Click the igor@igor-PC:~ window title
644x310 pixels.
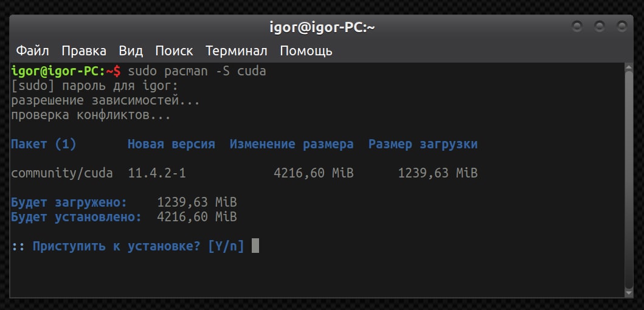[322, 27]
